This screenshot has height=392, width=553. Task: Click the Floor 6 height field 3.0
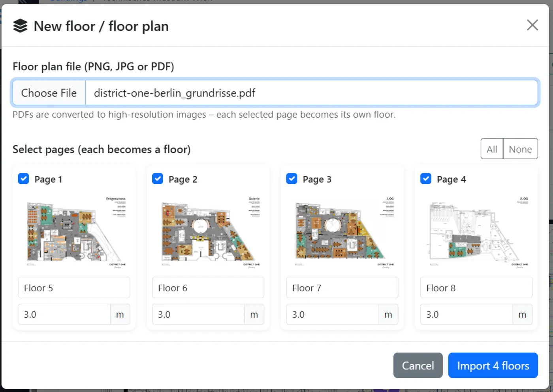pyautogui.click(x=198, y=314)
